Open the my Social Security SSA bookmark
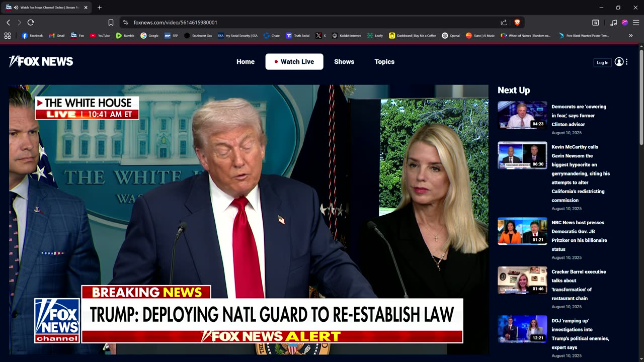The height and width of the screenshot is (362, 644). 237,36
